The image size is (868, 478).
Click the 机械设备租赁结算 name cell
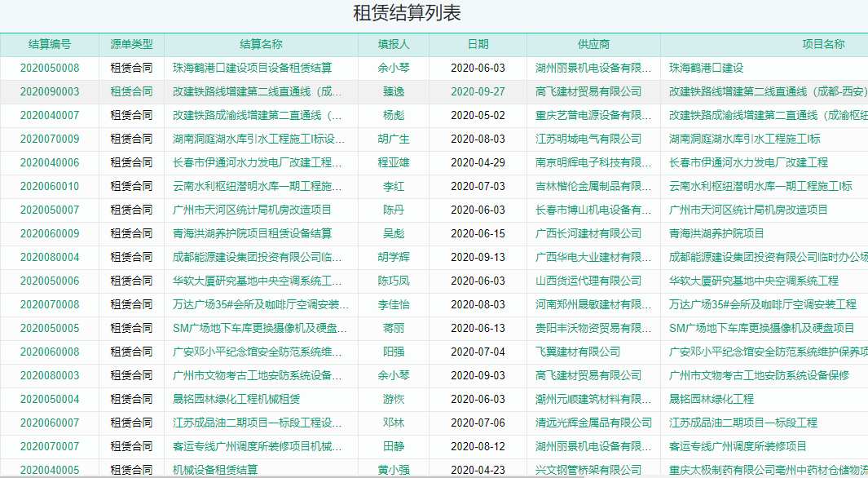click(x=215, y=470)
